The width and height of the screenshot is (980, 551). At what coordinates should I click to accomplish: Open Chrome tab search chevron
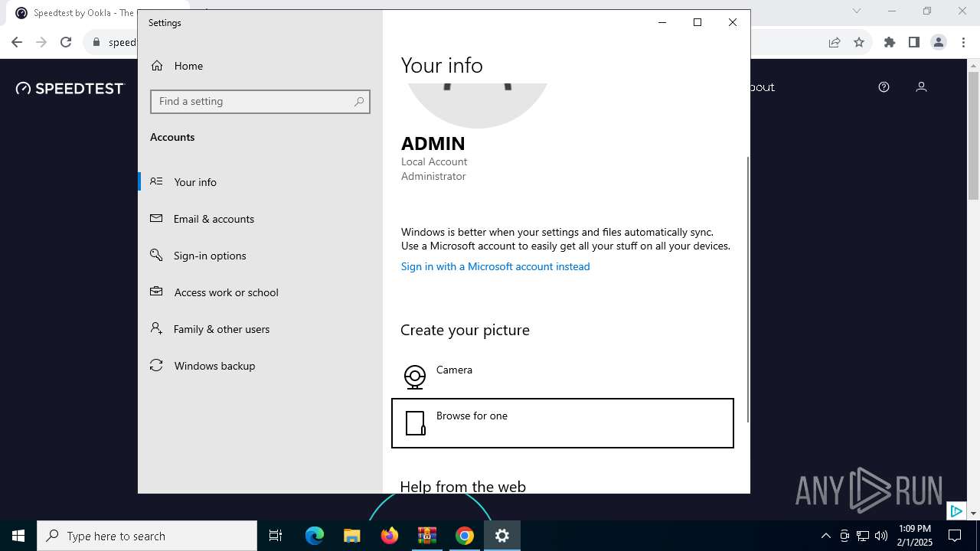tap(857, 11)
